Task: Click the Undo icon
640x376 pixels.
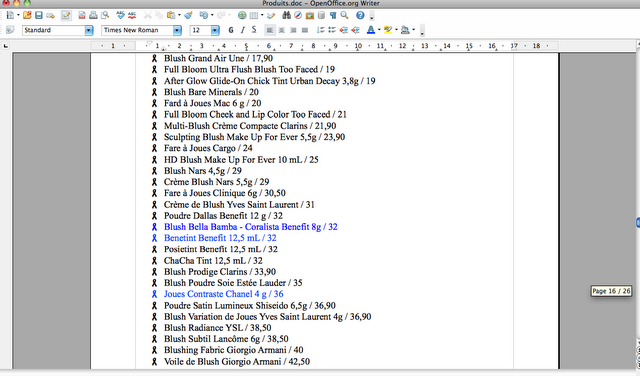Action: coord(203,16)
